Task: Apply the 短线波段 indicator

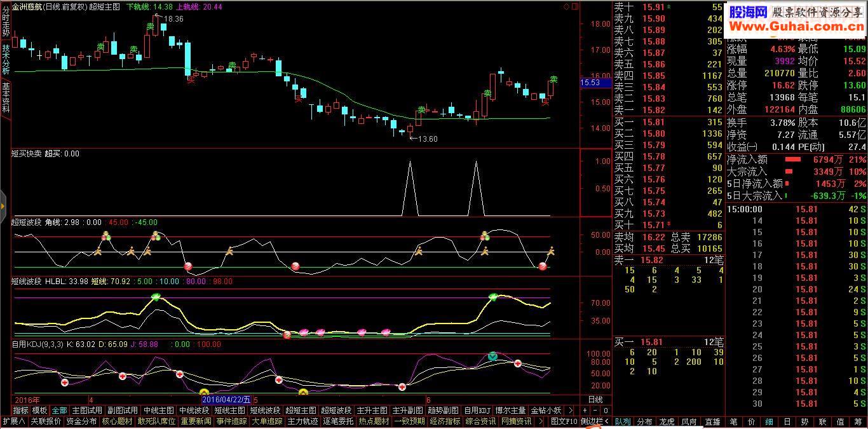Action: 265,411
